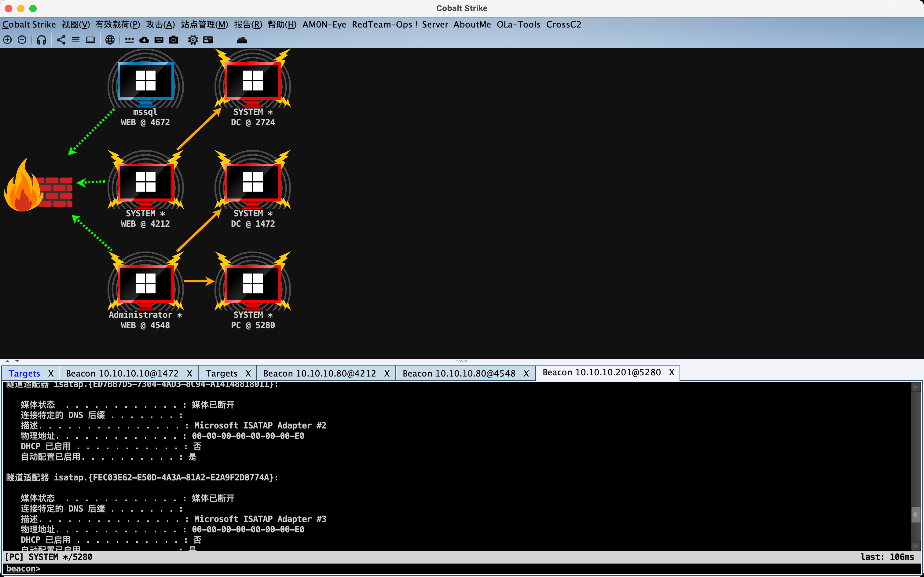Show targets view via laptop icon
The height and width of the screenshot is (577, 924).
pyautogui.click(x=90, y=40)
